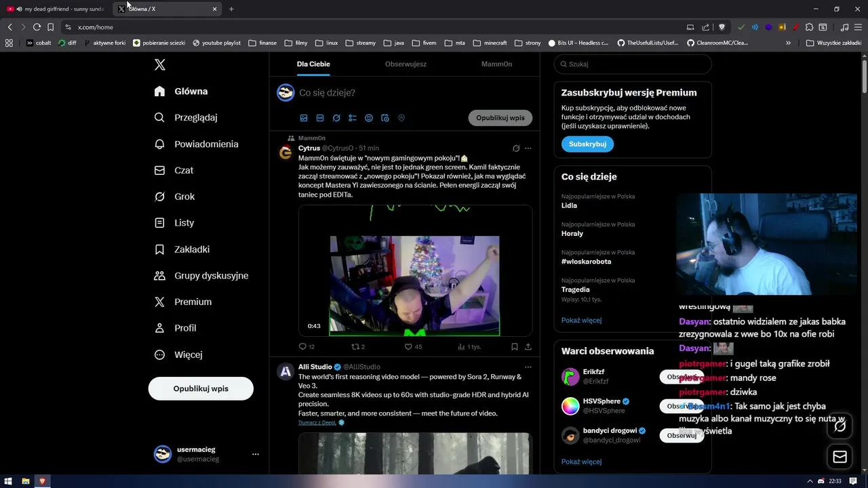The height and width of the screenshot is (488, 868).
Task: Open the Lidla trending topic
Action: [570, 205]
